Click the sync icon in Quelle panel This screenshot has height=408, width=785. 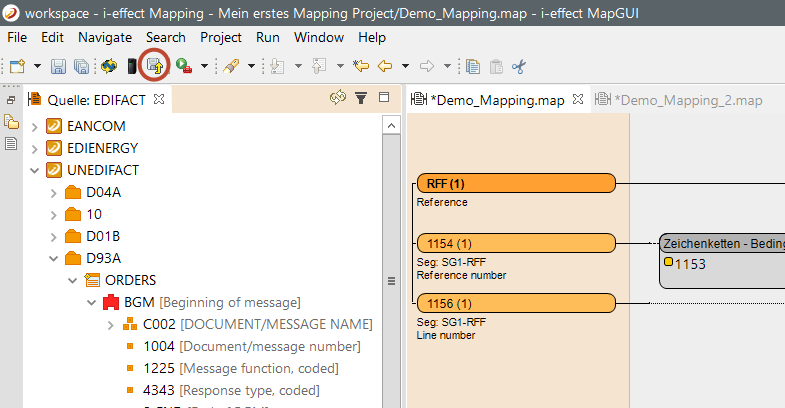click(337, 98)
